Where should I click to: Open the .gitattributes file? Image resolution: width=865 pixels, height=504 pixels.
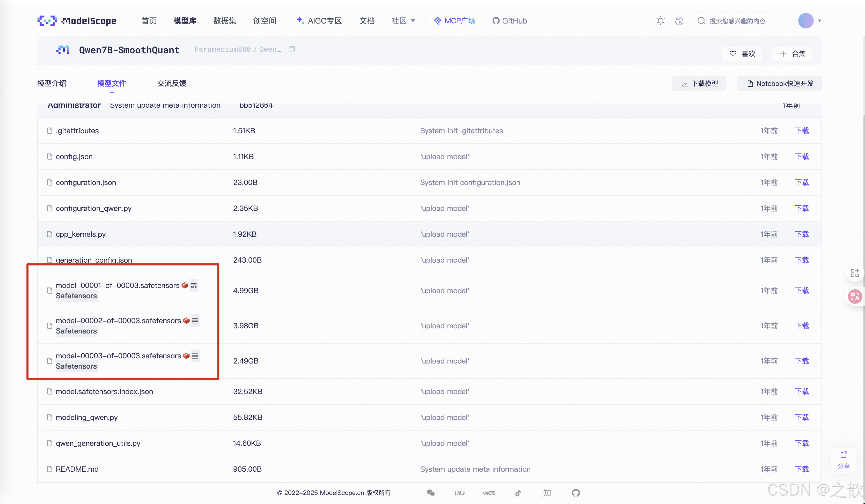77,131
